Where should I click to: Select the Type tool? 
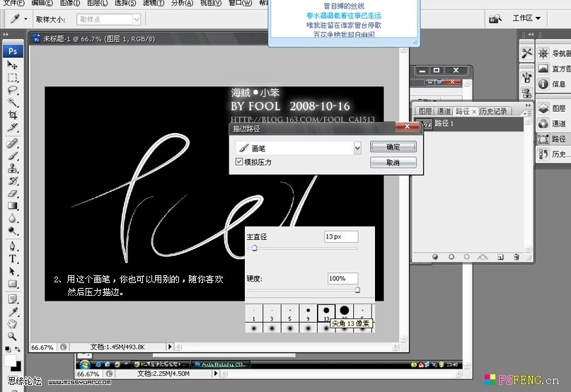[12, 259]
